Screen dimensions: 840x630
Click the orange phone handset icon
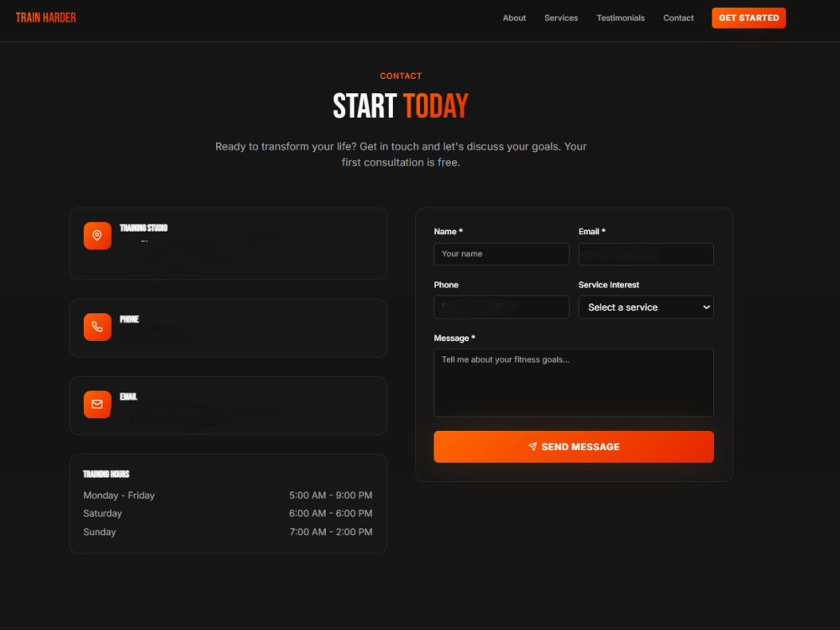(x=97, y=327)
